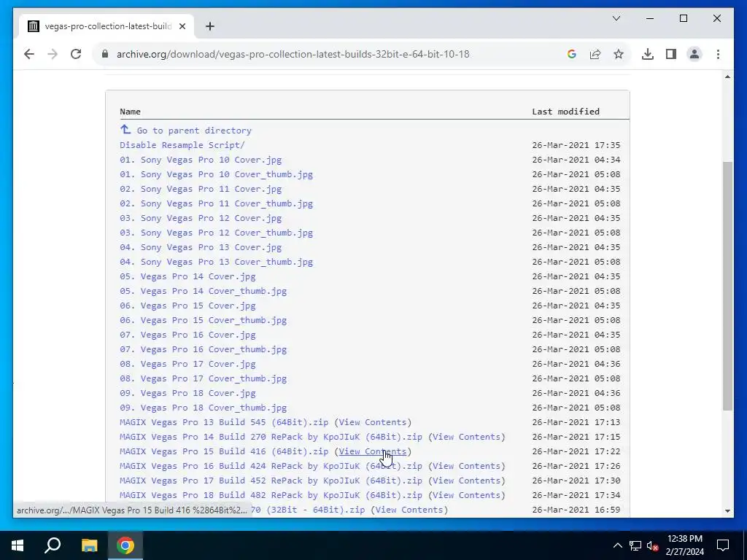Open Windows taskbar search
The height and width of the screenshot is (560, 747).
click(53, 545)
